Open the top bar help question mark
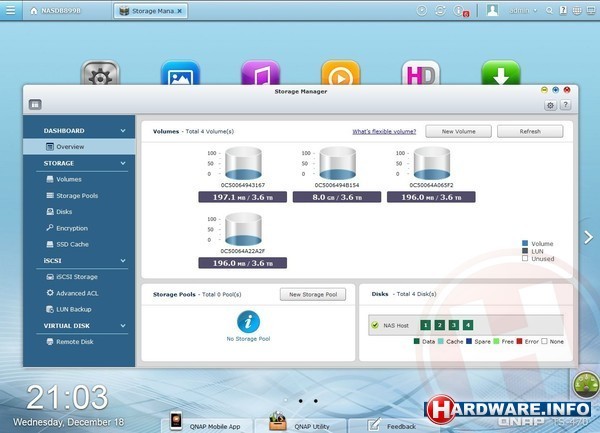This screenshot has height=433, width=600. (563, 10)
